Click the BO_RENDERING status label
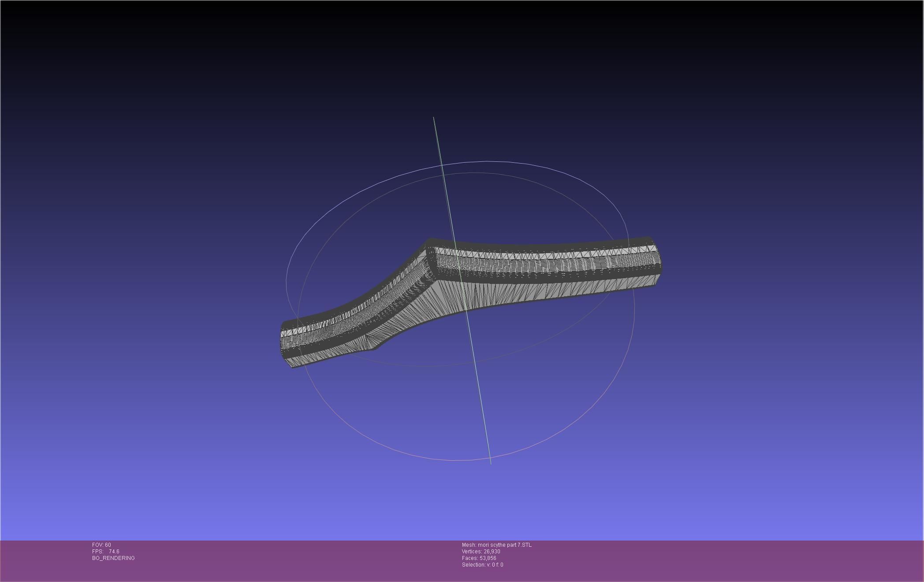The height and width of the screenshot is (582, 924). [x=113, y=558]
